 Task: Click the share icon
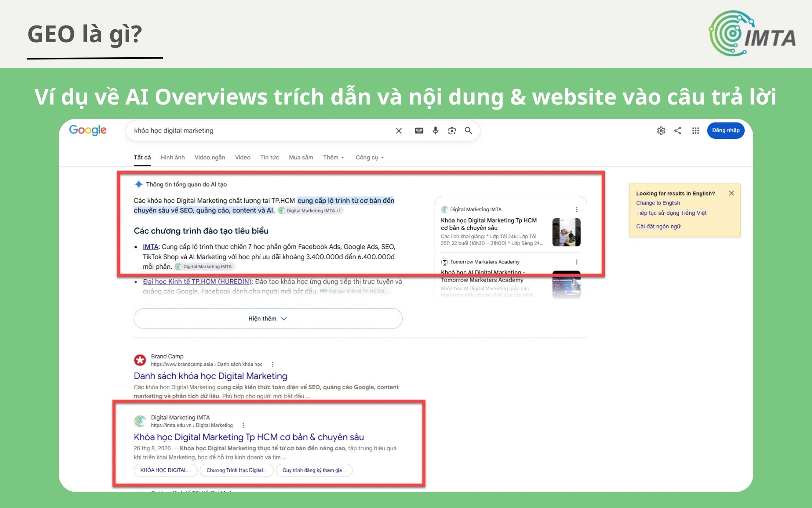(x=678, y=130)
